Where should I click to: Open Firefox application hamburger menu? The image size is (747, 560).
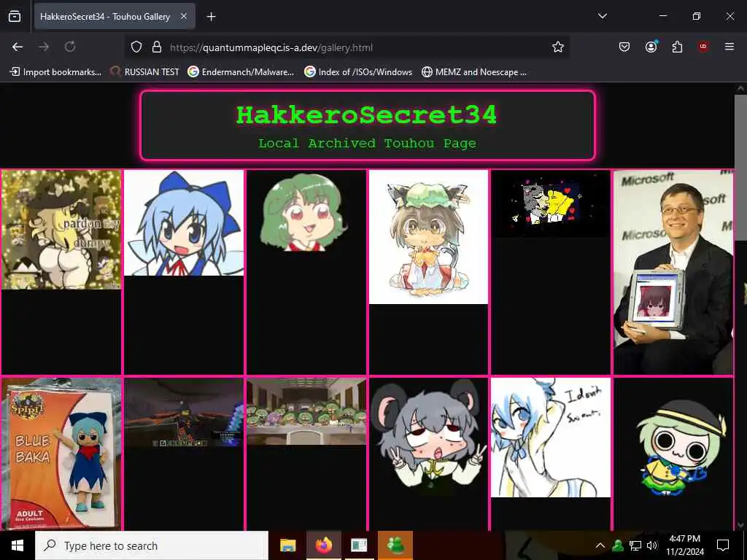729,47
